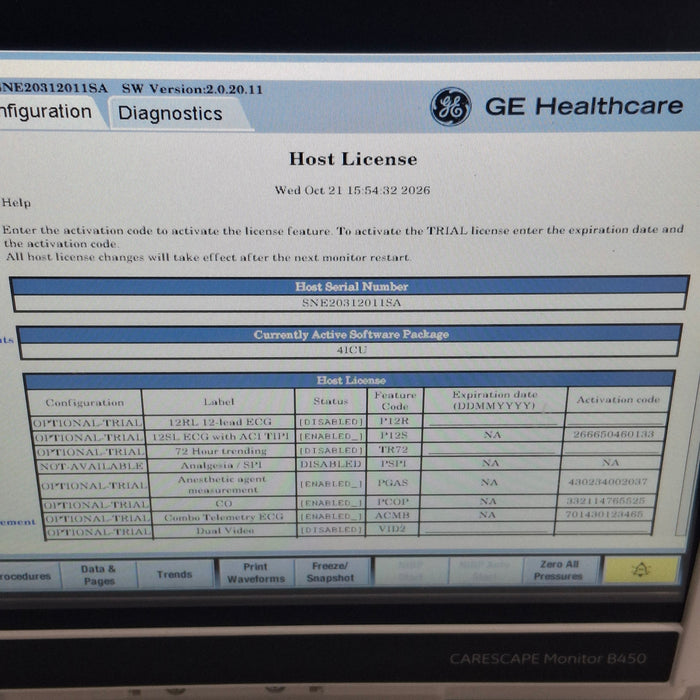
Task: Select NOT-AVAILABLE configuration cell
Action: pos(92,466)
